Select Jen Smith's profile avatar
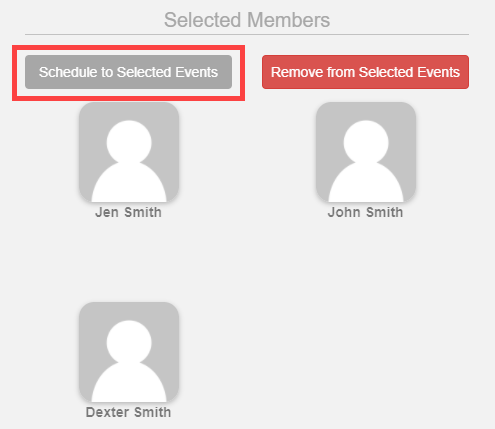This screenshot has height=429, width=495. click(x=129, y=152)
